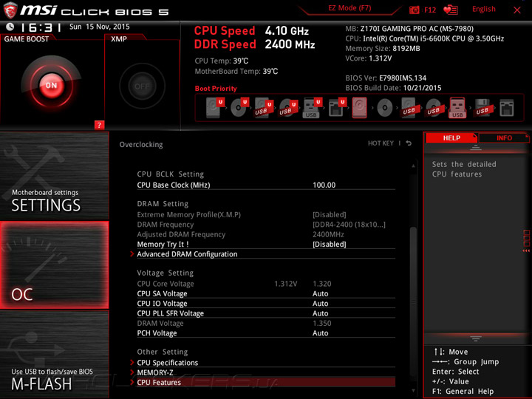The width and height of the screenshot is (532, 399).
Task: Click the scrollbar up arrow in the settings list
Action: point(413,166)
